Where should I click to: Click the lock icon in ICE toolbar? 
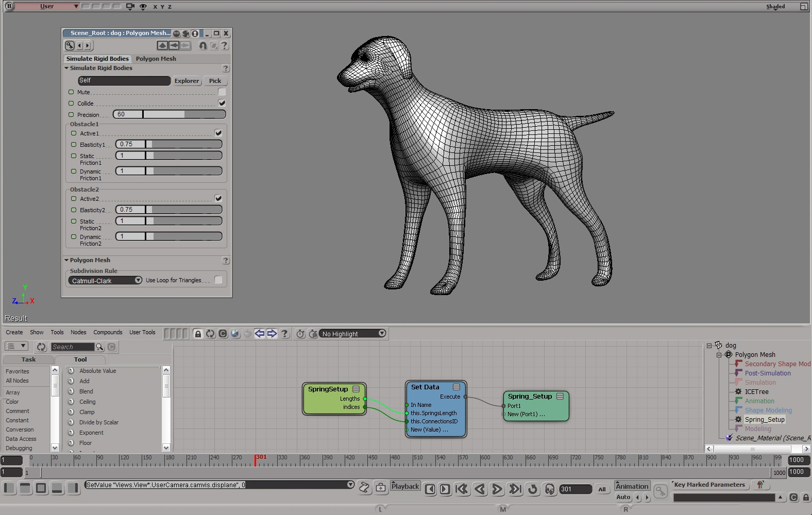198,334
